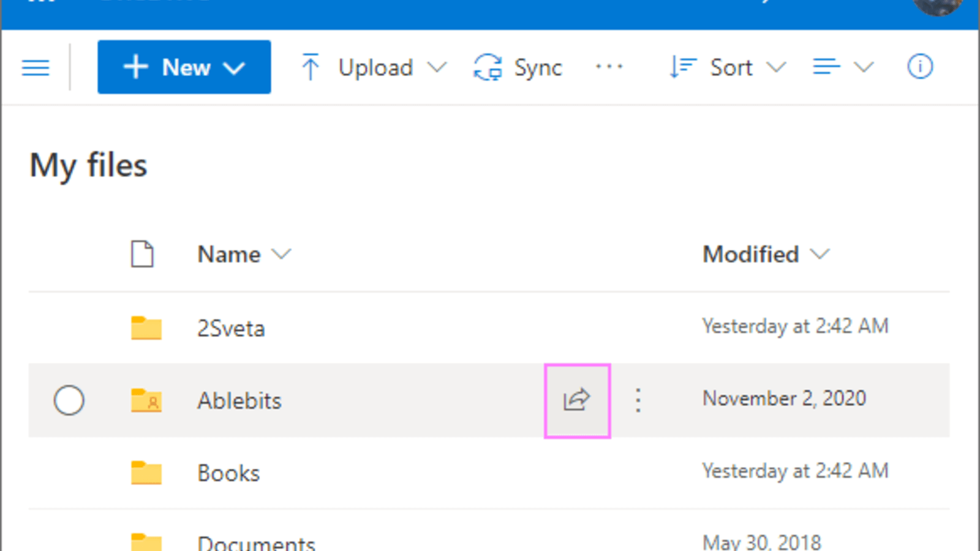Share the Ablebits folder

pyautogui.click(x=577, y=400)
